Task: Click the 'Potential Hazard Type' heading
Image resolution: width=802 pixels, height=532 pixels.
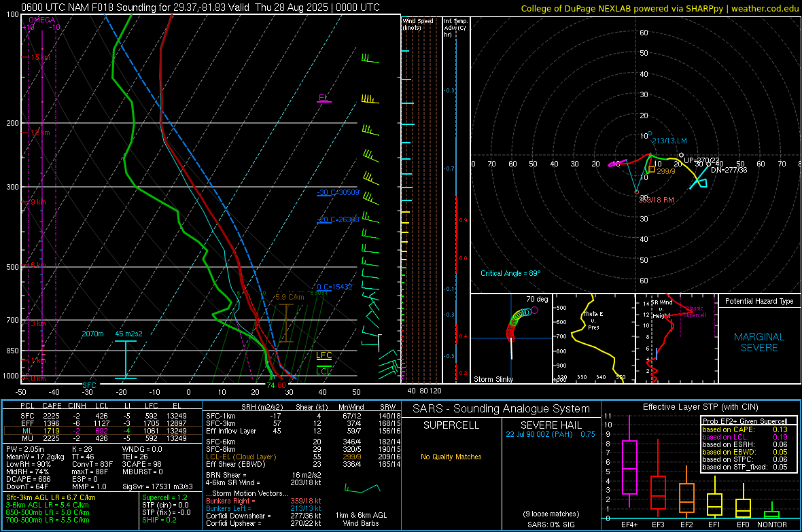Action: (759, 301)
